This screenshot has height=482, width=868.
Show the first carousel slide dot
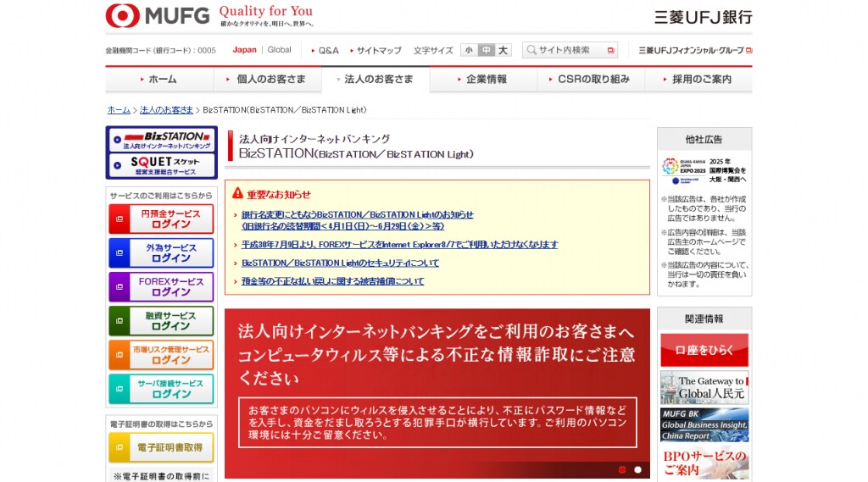coord(622,469)
